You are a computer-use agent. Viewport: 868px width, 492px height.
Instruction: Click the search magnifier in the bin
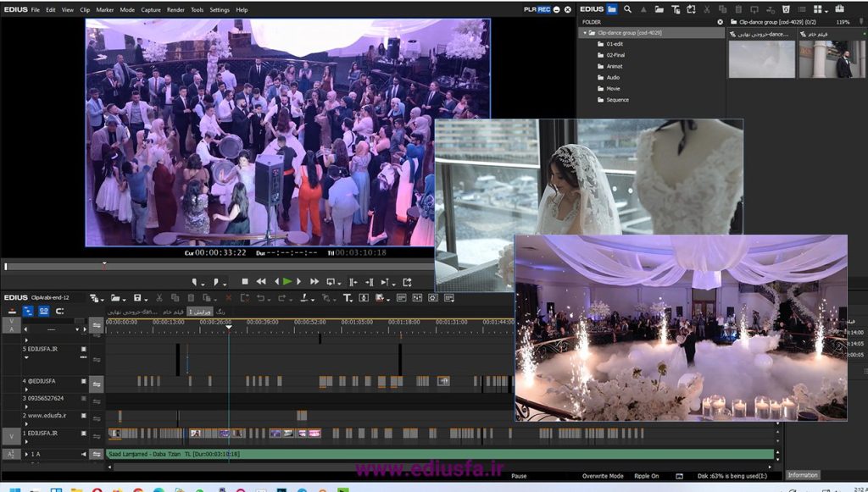627,8
